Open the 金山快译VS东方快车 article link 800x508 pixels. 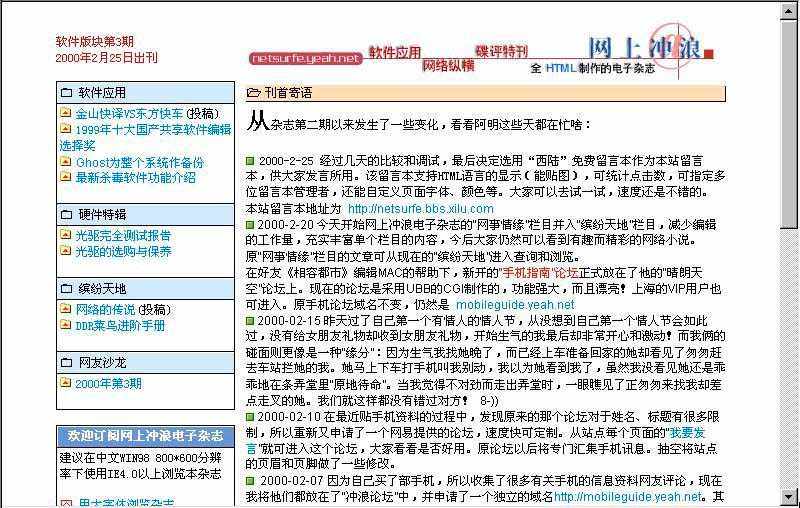click(x=129, y=114)
